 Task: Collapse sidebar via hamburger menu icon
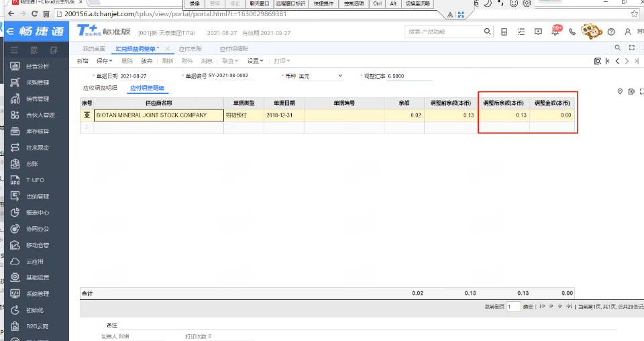click(14, 50)
